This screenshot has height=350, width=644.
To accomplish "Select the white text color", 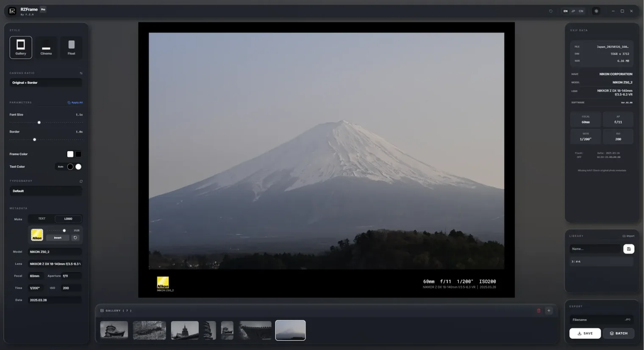I will 78,167.
